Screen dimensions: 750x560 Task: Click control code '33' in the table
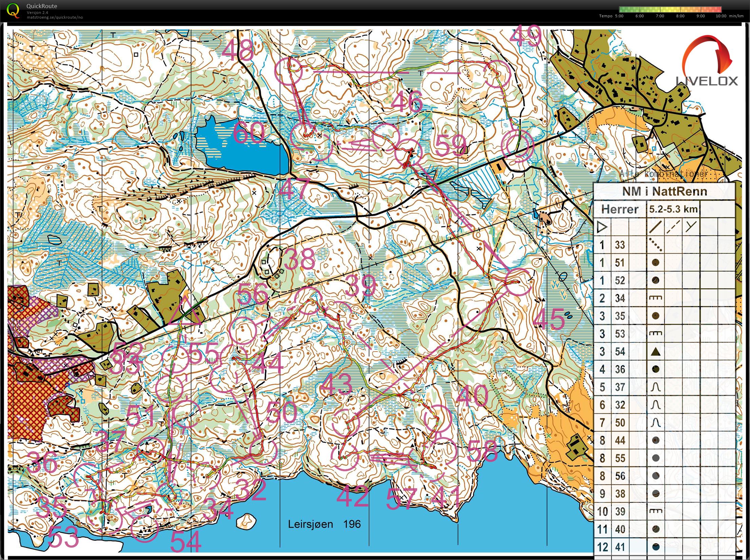pyautogui.click(x=620, y=245)
